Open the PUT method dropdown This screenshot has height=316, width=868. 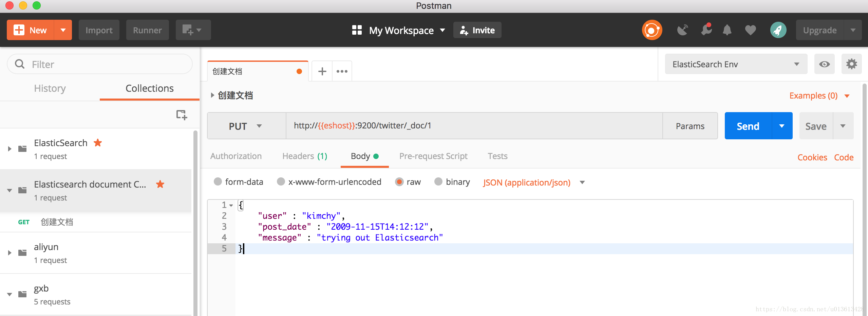point(246,126)
